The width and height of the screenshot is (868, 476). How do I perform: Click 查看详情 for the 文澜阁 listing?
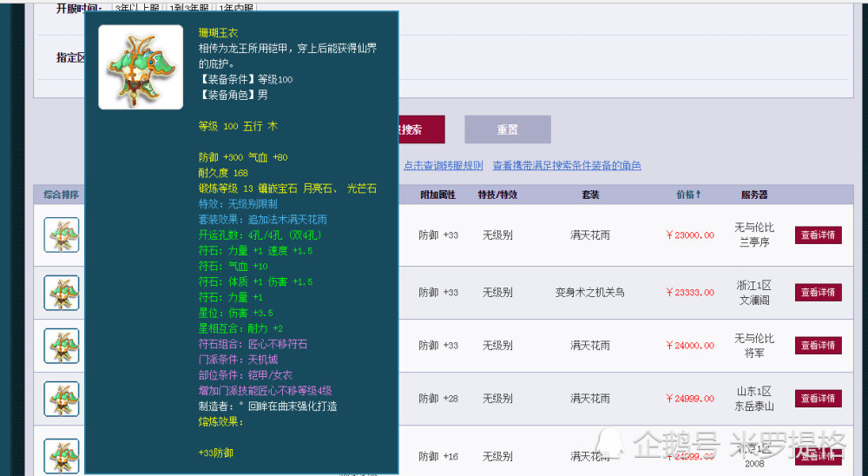point(819,293)
